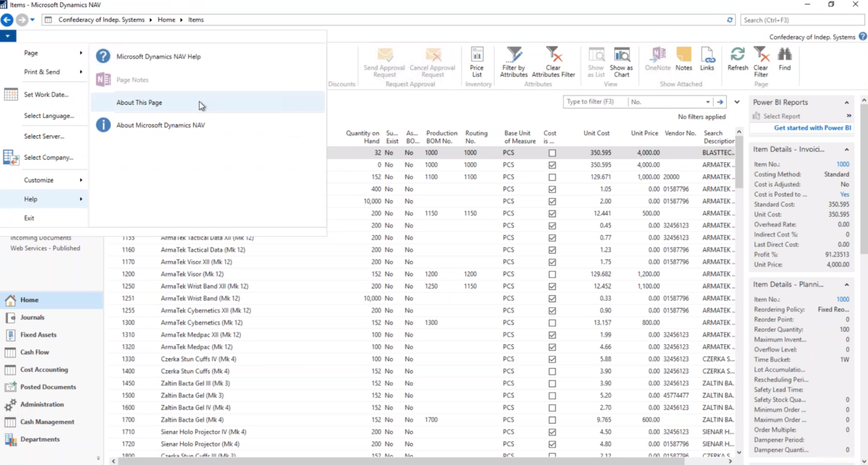Viewport: 868px width, 465px height.
Task: Click in the Type to filter field
Action: [x=595, y=102]
